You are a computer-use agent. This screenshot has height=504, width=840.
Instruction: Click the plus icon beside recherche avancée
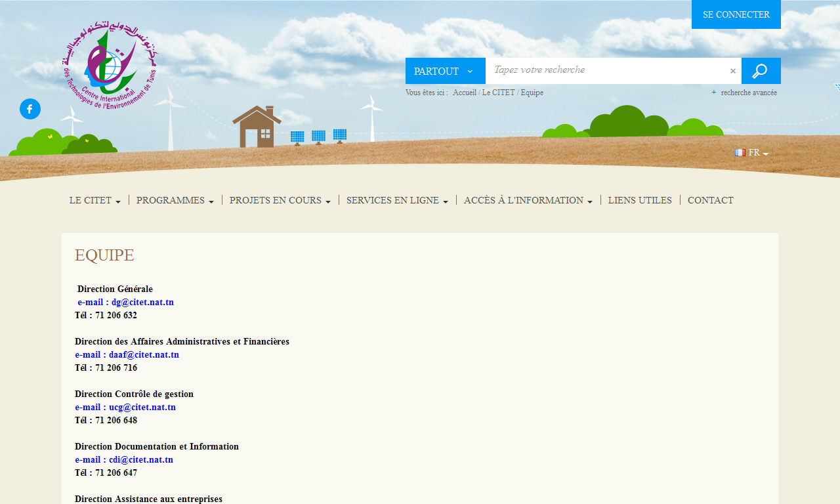(x=714, y=93)
